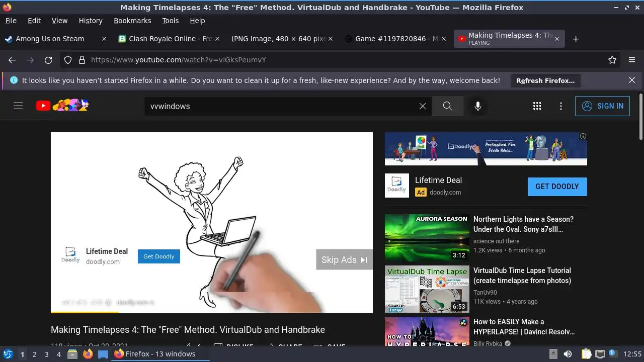
Task: Click the Refresh Firefox… button
Action: [x=545, y=80]
